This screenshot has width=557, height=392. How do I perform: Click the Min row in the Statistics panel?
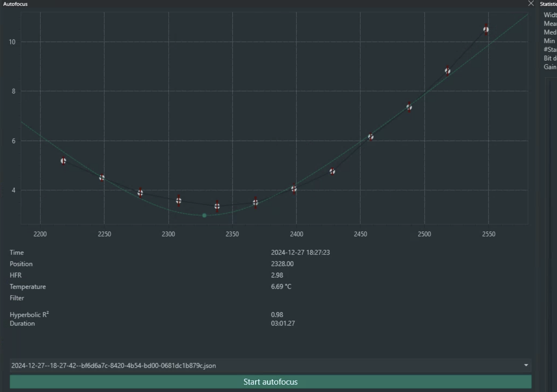coord(550,41)
